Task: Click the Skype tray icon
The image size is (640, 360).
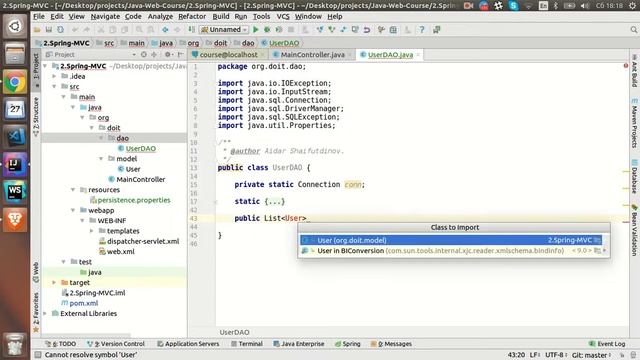Action: [x=513, y=5]
